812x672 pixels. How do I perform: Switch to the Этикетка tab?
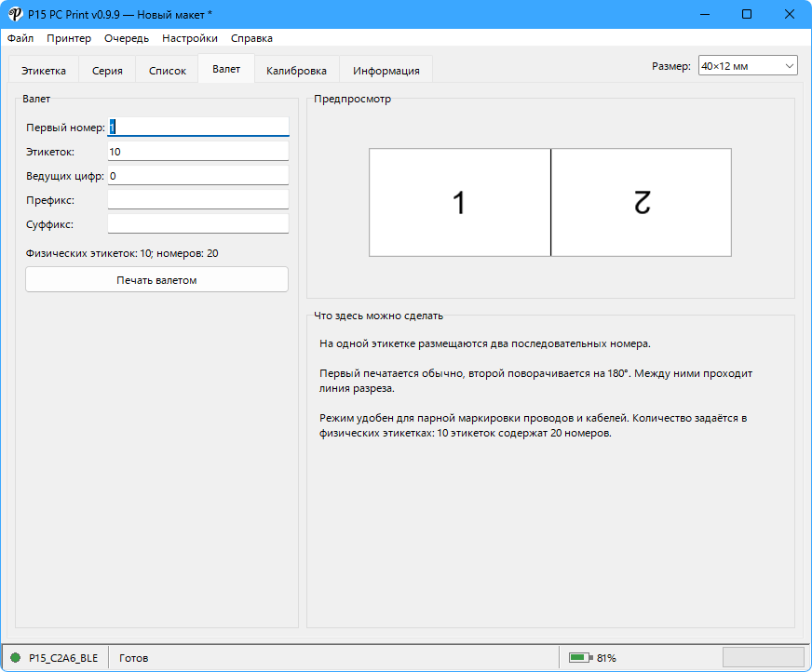44,71
